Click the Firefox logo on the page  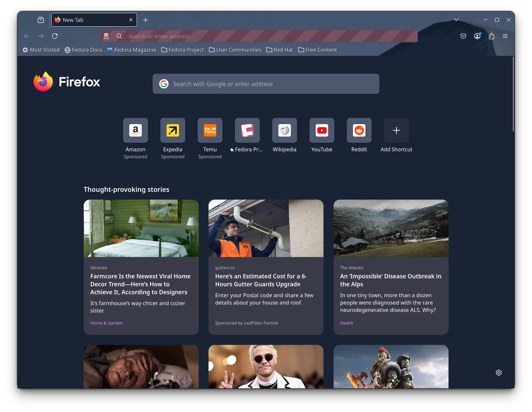tap(66, 81)
